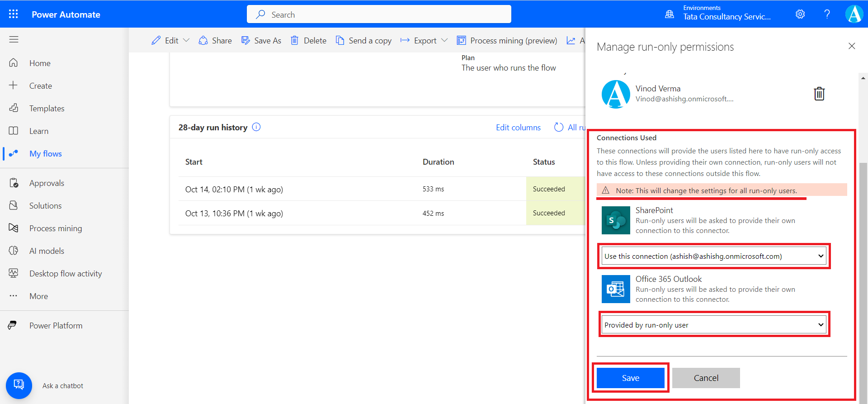Viewport: 868px width, 404px height.
Task: Open the Oct 14, 02:10 PM run
Action: (x=234, y=190)
